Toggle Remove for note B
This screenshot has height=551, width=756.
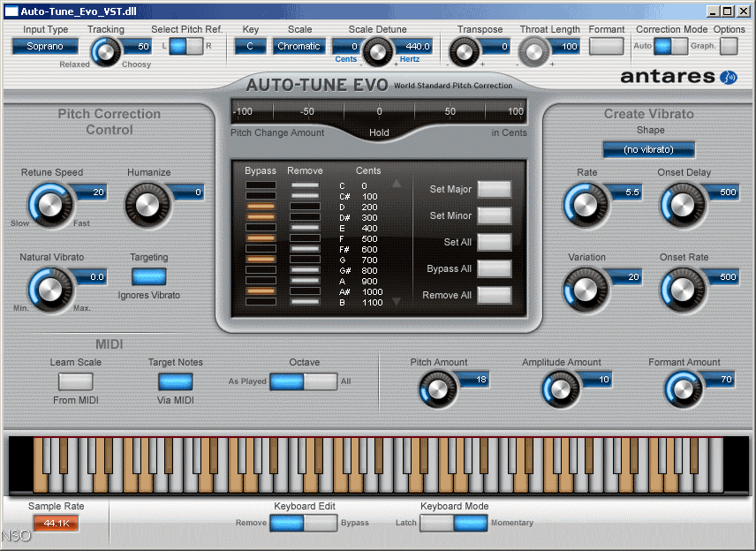(306, 302)
